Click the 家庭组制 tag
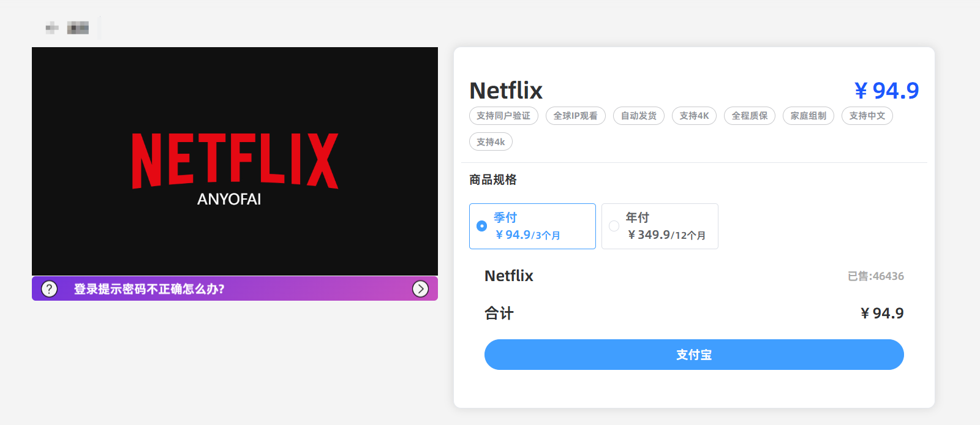 coord(809,116)
